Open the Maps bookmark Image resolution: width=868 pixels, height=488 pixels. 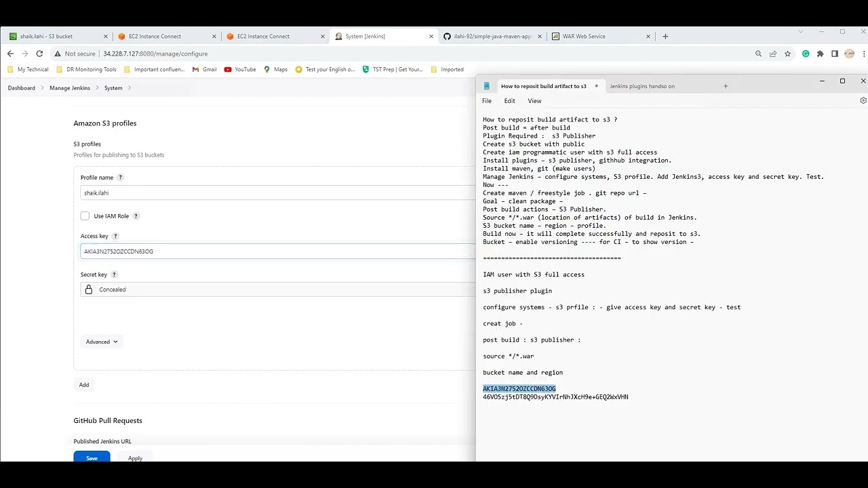pos(276,69)
